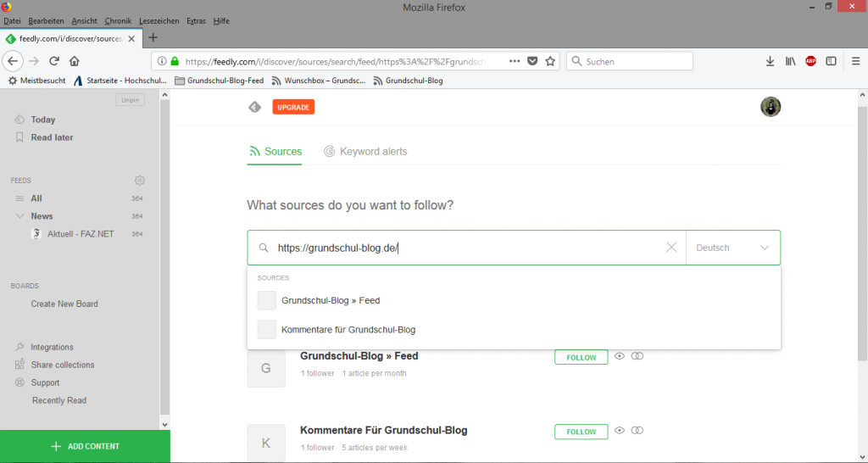Click the Firefox back navigation arrow

[13, 61]
